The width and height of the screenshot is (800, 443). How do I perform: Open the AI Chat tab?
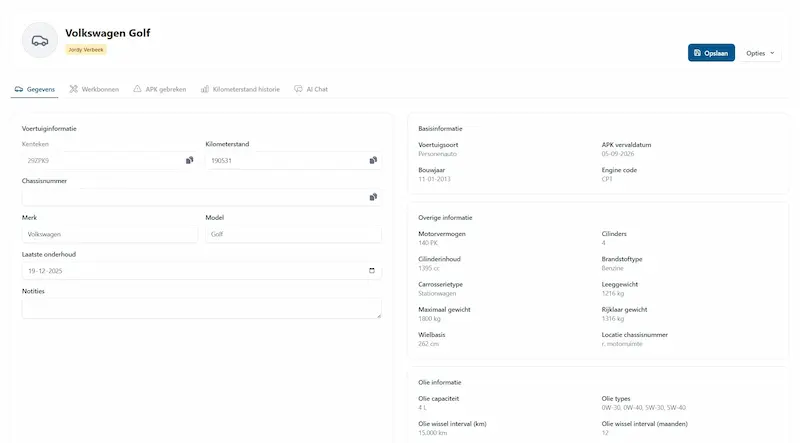coord(311,89)
